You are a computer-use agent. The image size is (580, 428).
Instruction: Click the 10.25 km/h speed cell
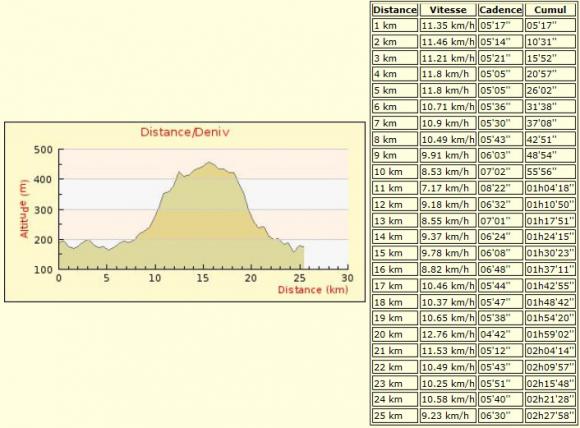click(448, 383)
